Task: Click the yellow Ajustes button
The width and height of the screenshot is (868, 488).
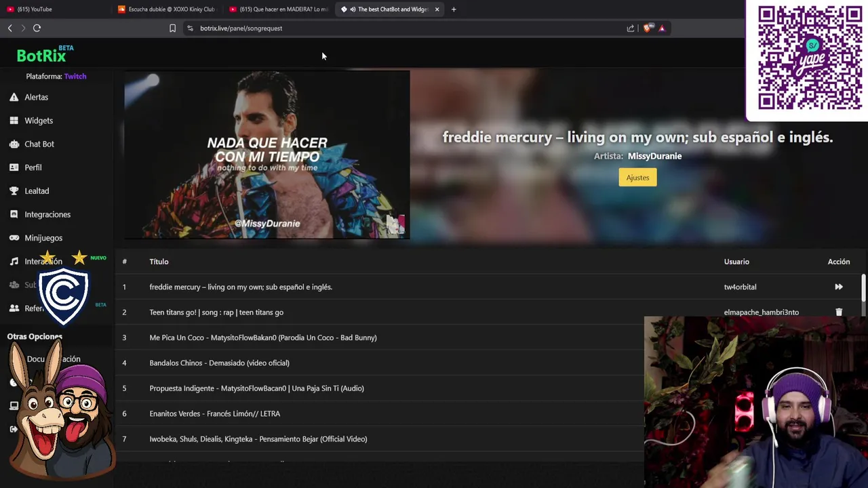Action: tap(637, 178)
